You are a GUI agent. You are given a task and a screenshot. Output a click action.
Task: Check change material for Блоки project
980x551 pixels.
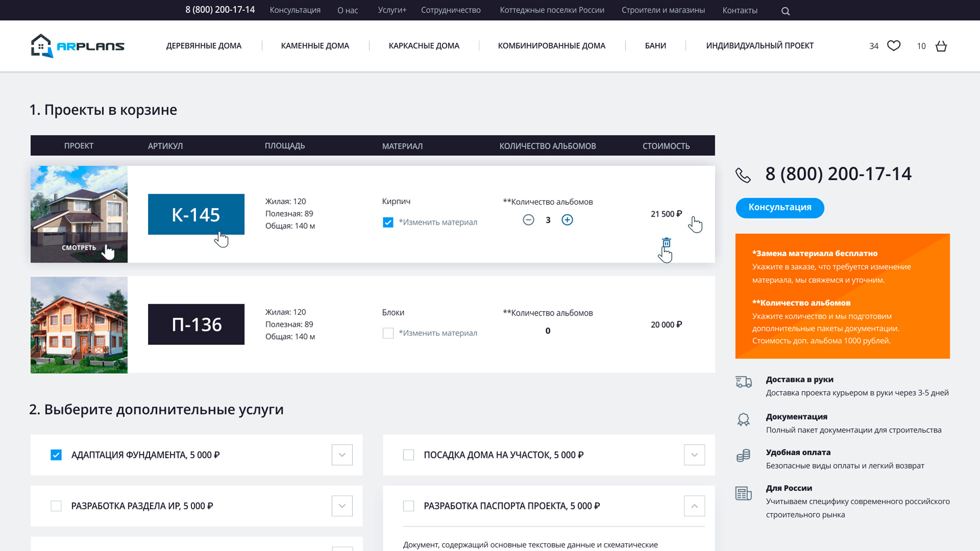(x=388, y=333)
